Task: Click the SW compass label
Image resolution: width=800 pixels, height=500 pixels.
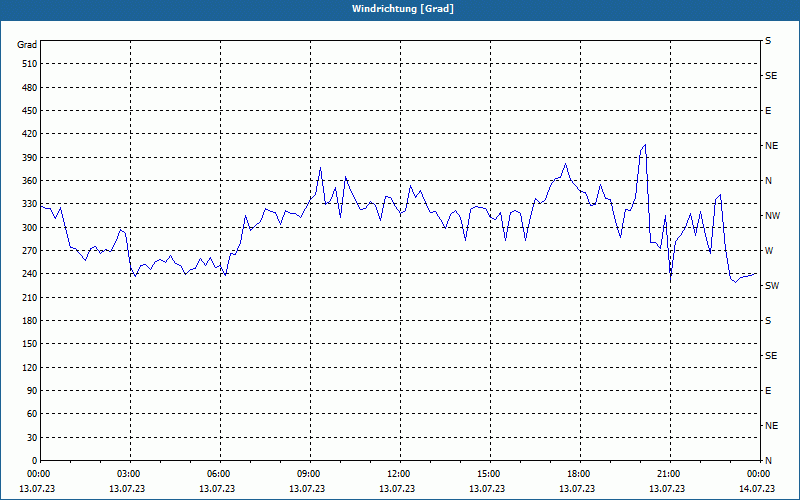Action: 772,286
